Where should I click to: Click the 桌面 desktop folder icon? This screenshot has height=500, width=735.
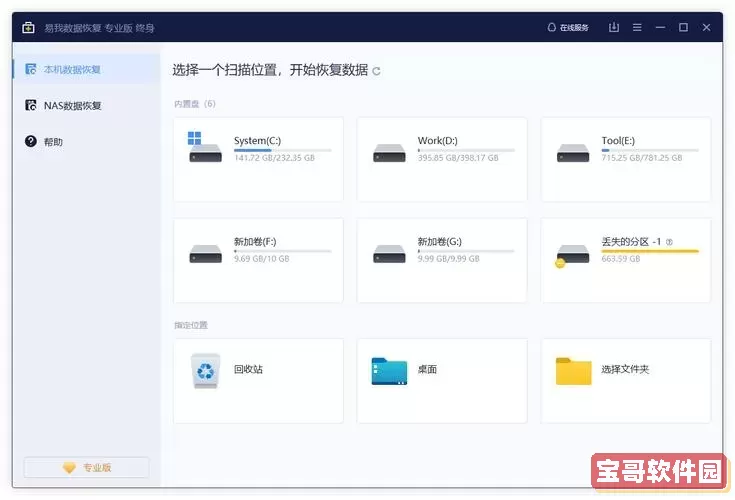click(389, 371)
